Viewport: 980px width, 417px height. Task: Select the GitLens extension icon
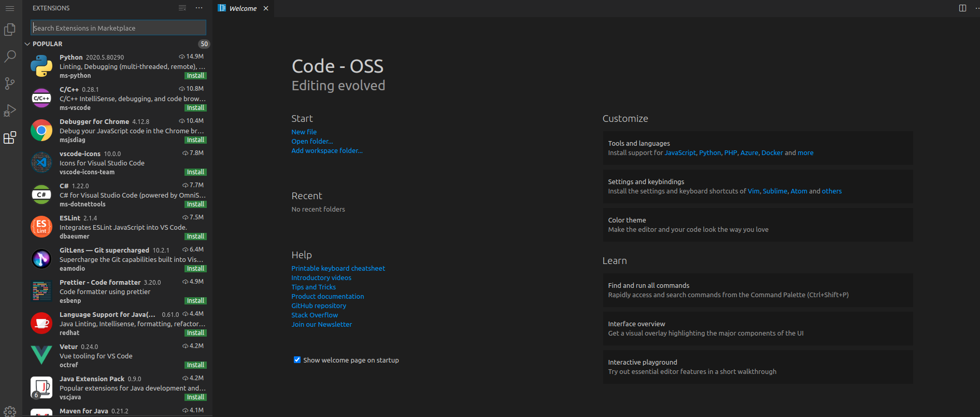click(x=41, y=259)
